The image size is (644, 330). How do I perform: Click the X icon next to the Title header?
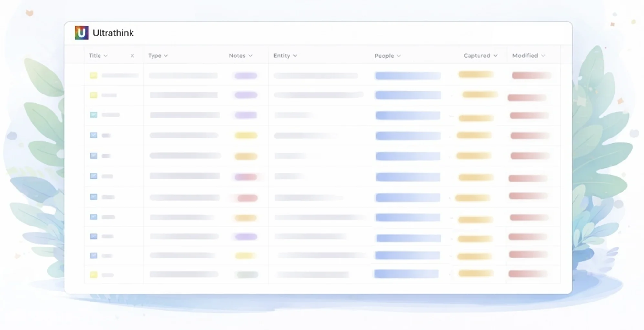tap(132, 55)
